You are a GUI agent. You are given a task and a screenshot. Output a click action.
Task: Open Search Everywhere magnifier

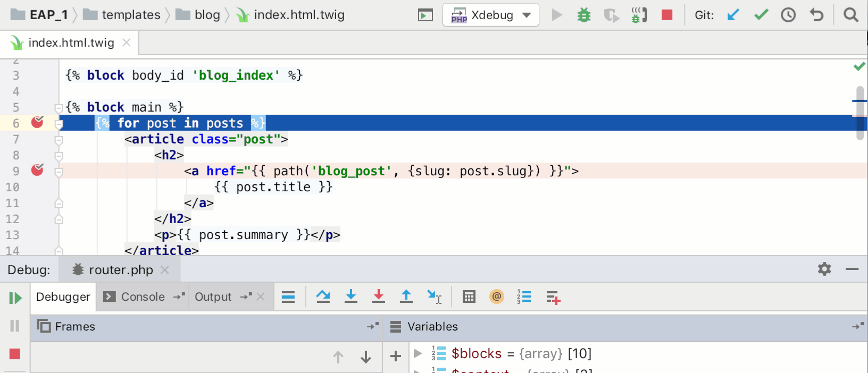[851, 15]
